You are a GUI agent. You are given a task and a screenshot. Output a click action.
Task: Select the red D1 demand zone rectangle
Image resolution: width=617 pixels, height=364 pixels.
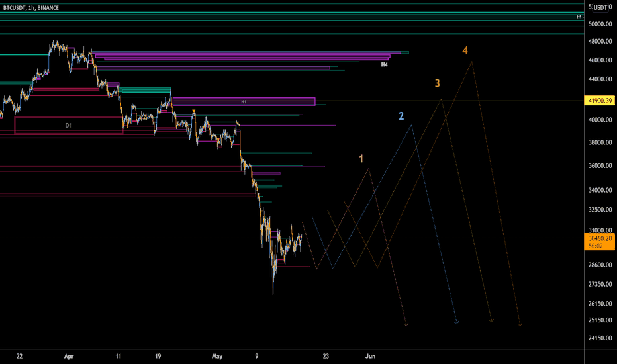[68, 126]
